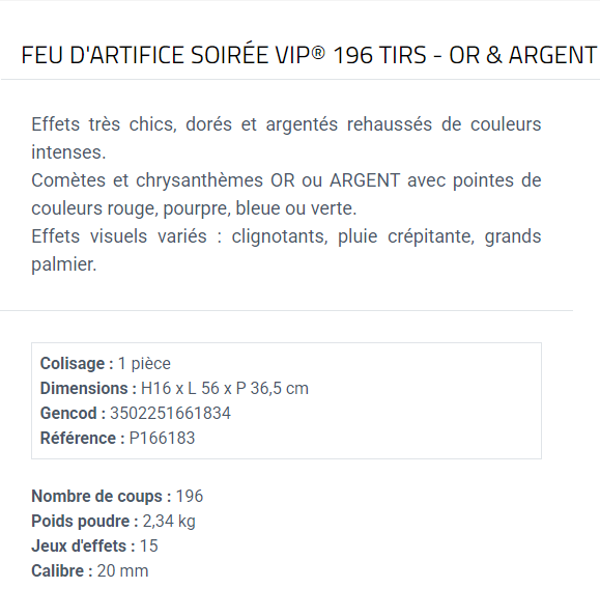The width and height of the screenshot is (600, 616).
Task: Click the dimensions value H16 x L 56
Action: point(226,389)
